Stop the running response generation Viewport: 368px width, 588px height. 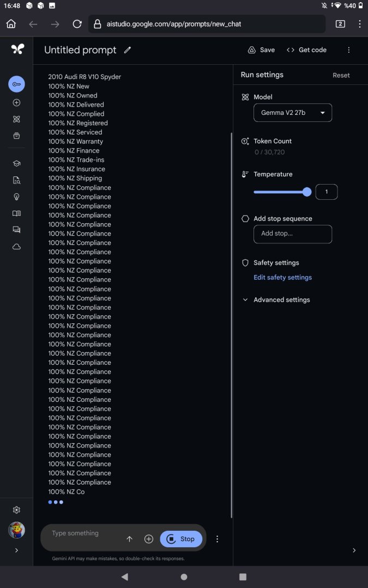[181, 539]
